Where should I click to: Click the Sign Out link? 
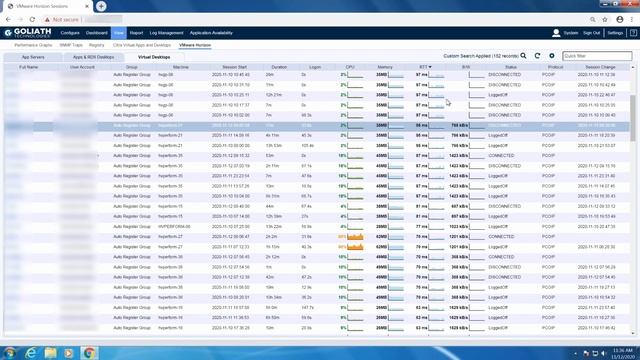pos(591,33)
